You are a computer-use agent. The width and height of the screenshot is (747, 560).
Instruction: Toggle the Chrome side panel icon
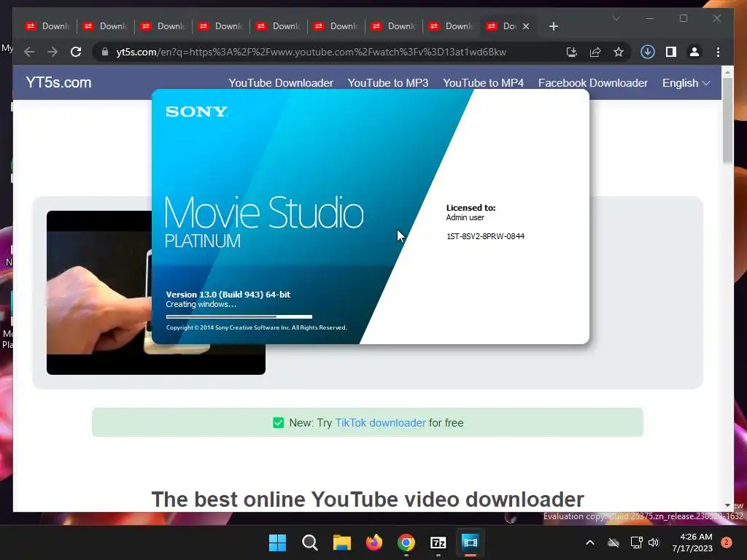[x=671, y=52]
